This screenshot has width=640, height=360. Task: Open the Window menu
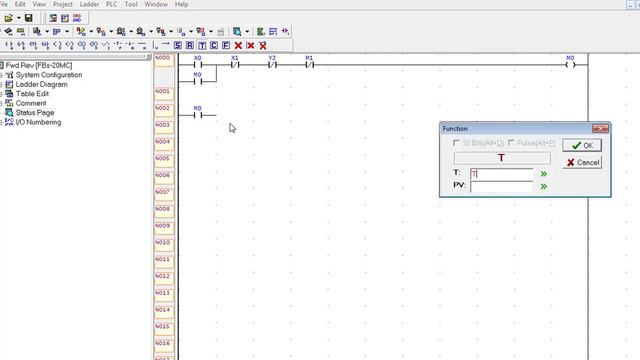(156, 4)
